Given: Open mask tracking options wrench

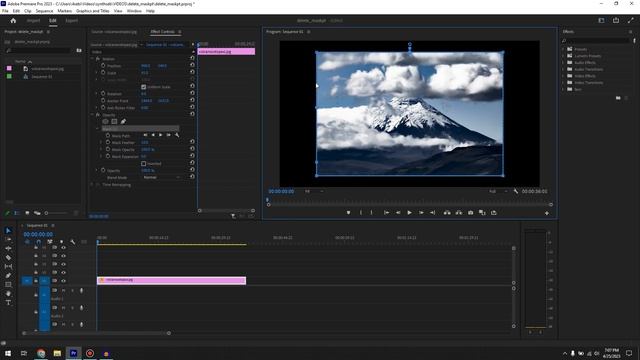Looking at the screenshot, I should (x=177, y=135).
